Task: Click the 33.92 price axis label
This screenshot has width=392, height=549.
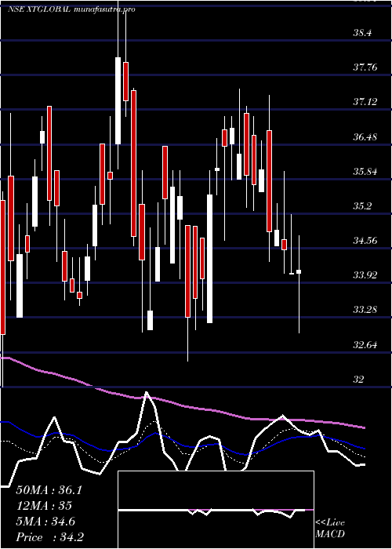Action: point(365,275)
